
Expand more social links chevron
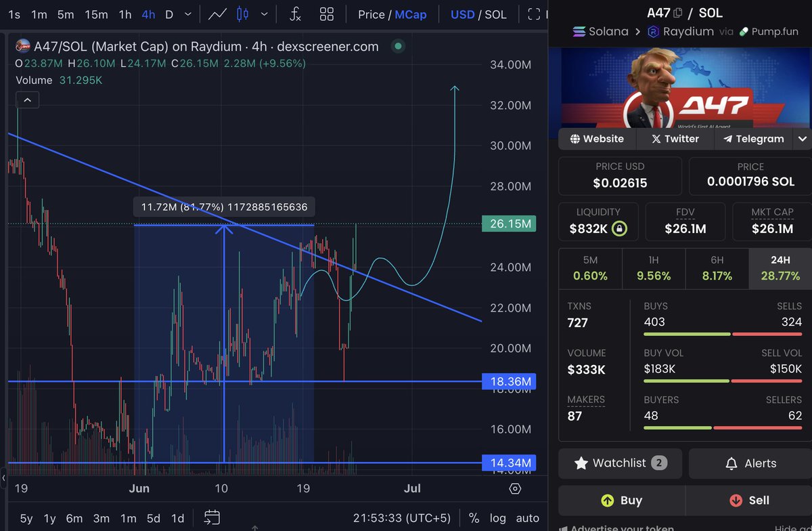point(803,139)
